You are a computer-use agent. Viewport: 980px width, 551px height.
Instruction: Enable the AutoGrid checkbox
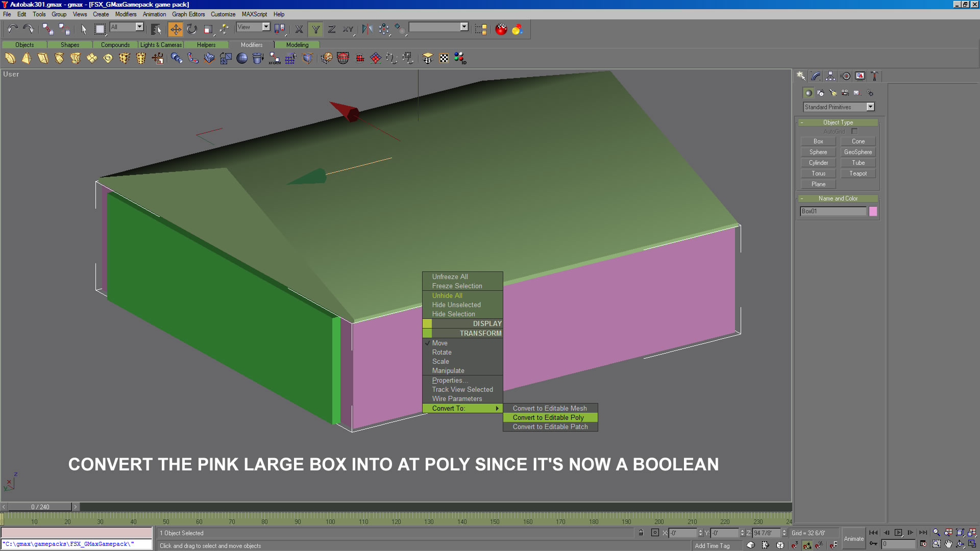click(x=854, y=132)
